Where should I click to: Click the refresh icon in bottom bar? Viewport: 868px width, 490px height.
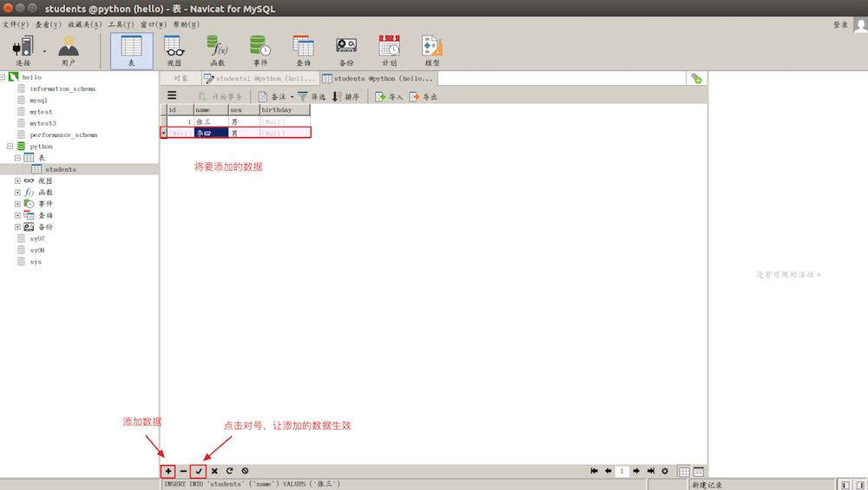[x=230, y=471]
